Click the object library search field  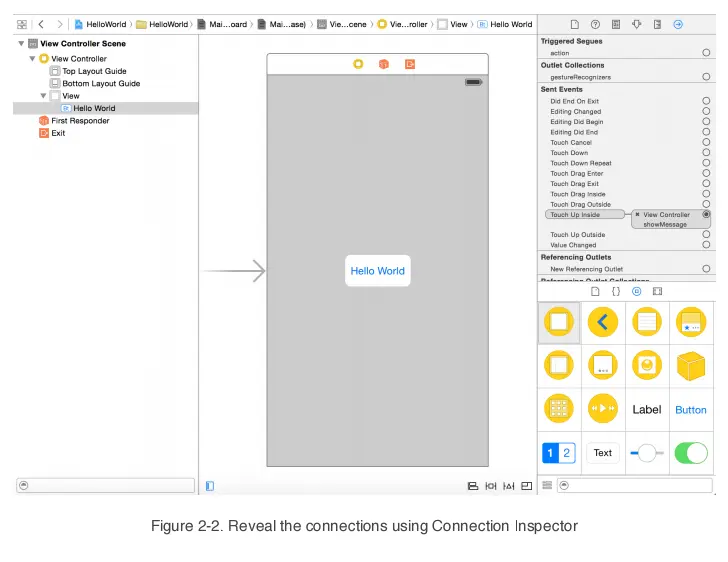pyautogui.click(x=635, y=485)
